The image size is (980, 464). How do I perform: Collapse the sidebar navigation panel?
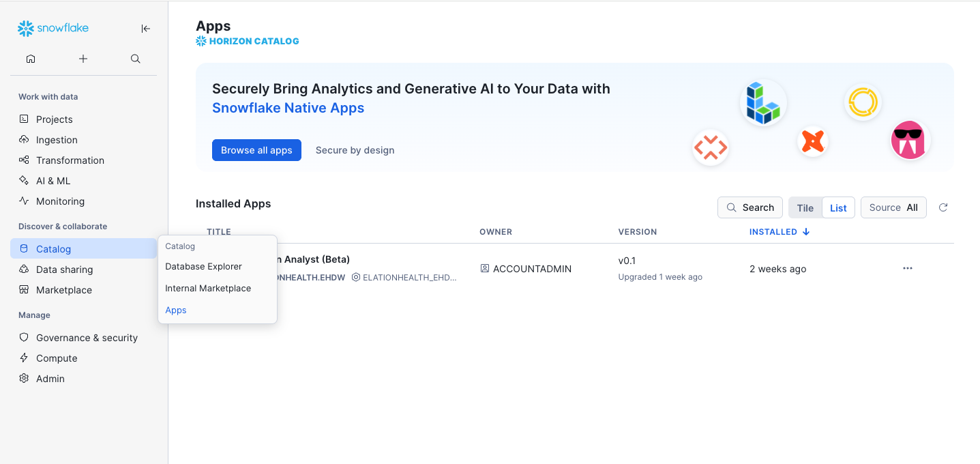[x=145, y=29]
